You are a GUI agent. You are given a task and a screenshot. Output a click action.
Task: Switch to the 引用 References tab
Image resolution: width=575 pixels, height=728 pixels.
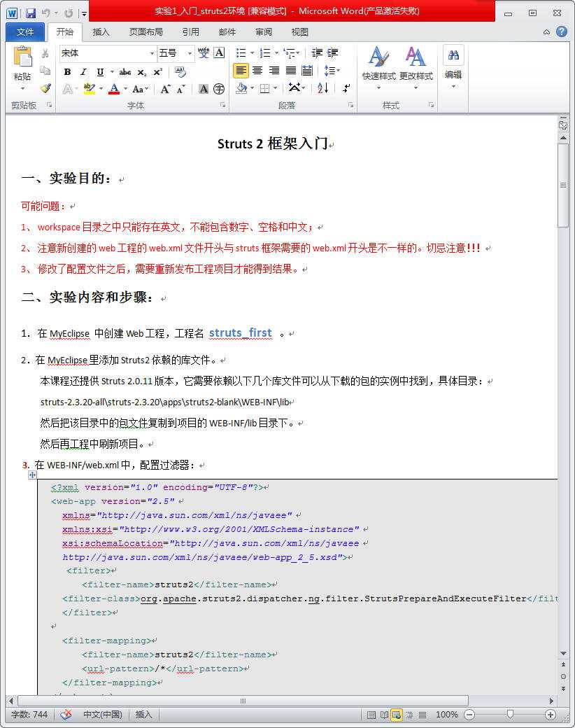coord(191,31)
